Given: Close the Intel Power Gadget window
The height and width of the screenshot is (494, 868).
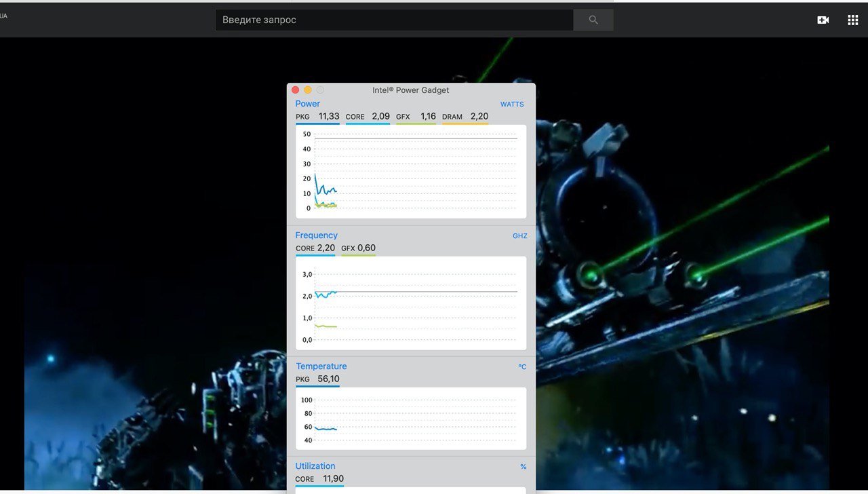Looking at the screenshot, I should (295, 90).
